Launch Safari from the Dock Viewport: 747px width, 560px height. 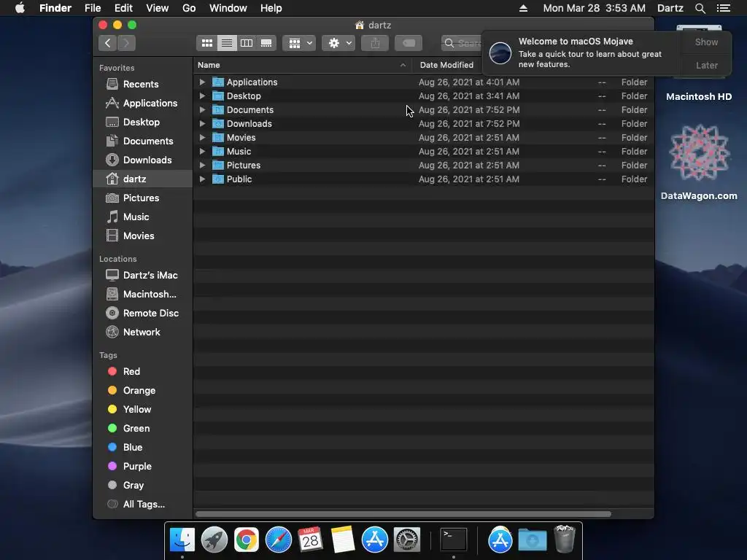point(278,540)
